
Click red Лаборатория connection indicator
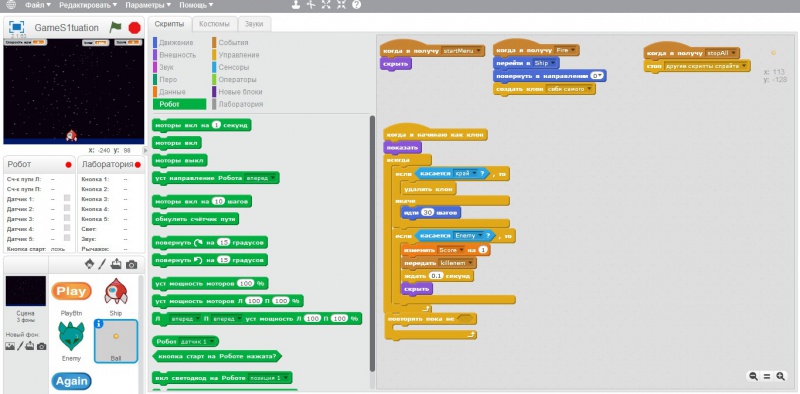tap(137, 165)
